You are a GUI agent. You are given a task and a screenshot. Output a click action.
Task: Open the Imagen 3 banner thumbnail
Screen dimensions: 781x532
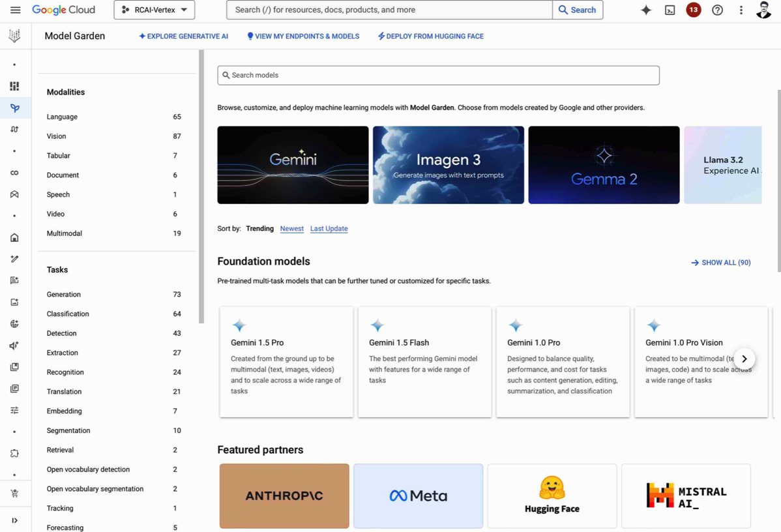pyautogui.click(x=448, y=165)
